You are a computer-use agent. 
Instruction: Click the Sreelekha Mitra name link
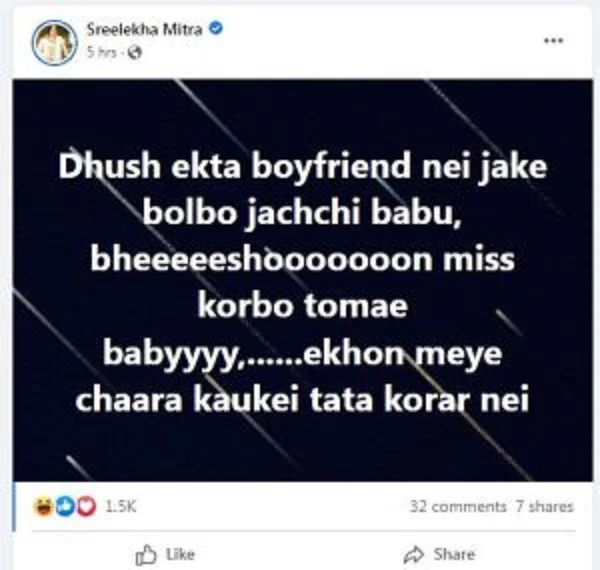(145, 29)
